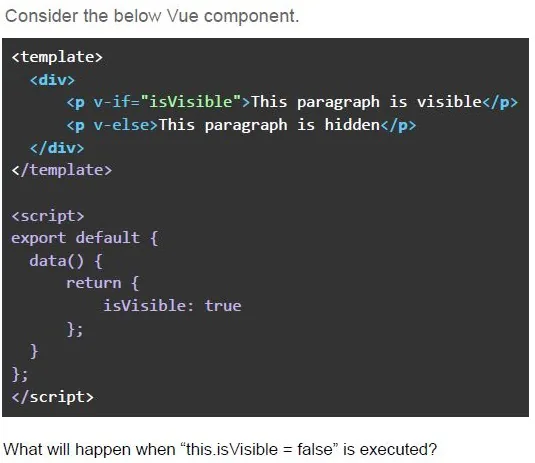Image resolution: width=535 pixels, height=463 pixels.
Task: Click the text 'This paragraph is hidden'
Action: tap(270, 125)
